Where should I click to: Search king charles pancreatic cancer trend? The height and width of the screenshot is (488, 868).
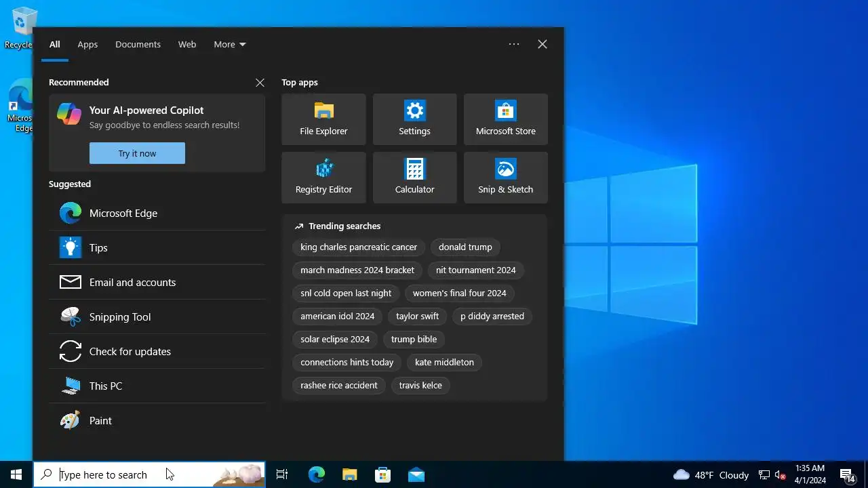coord(359,247)
